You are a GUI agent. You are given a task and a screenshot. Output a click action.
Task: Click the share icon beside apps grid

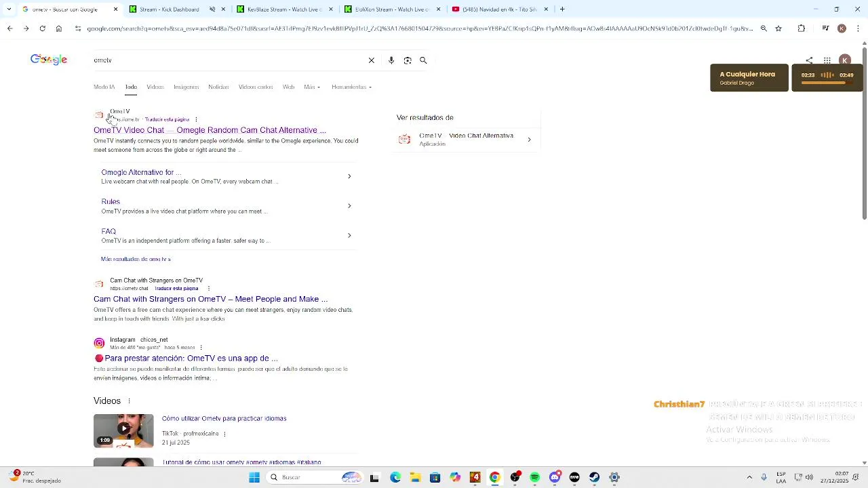[809, 60]
